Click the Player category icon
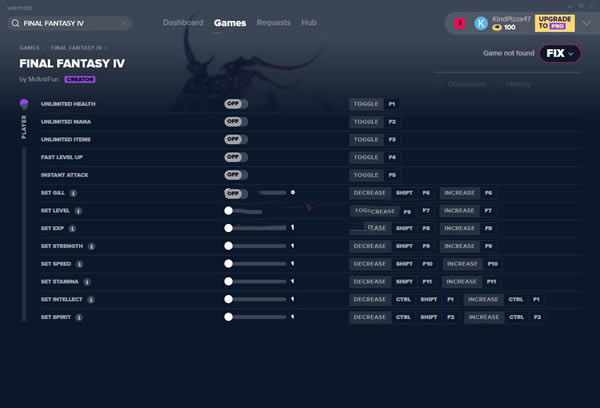Screen dimensions: 600x408 click(24, 104)
